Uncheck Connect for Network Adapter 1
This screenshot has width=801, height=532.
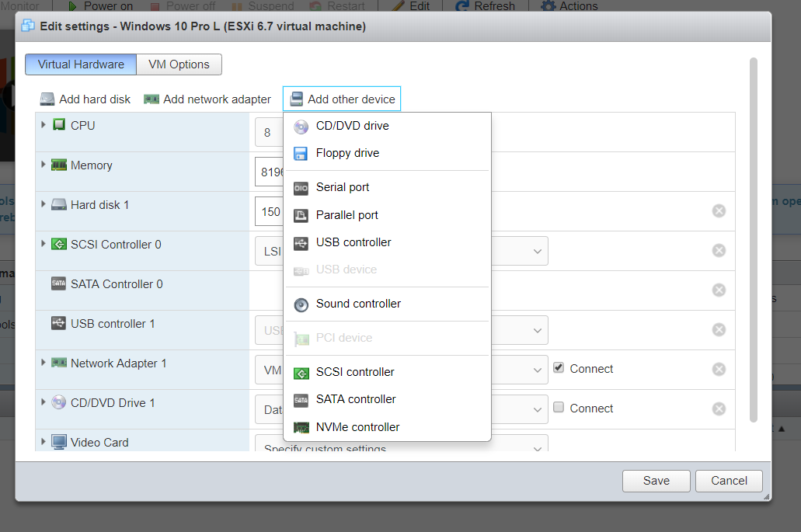pyautogui.click(x=559, y=367)
